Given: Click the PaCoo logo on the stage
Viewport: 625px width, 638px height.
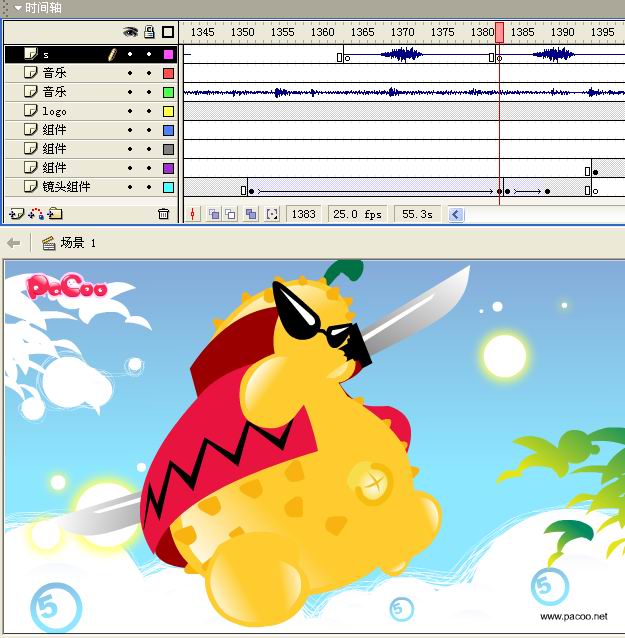Looking at the screenshot, I should [x=67, y=287].
